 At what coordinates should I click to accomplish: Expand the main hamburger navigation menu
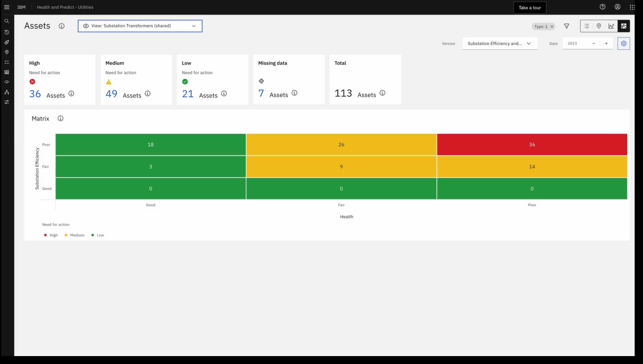[x=7, y=7]
